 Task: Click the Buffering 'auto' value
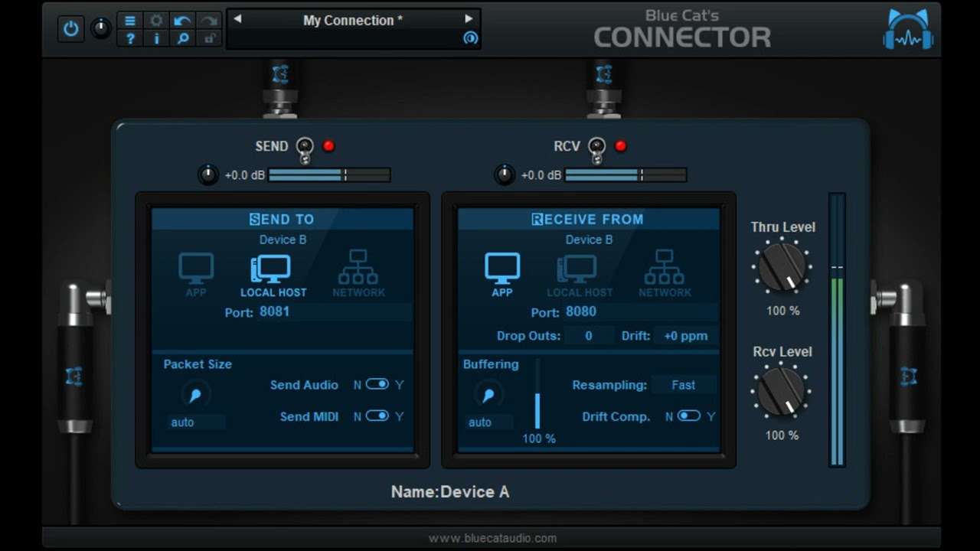490,422
